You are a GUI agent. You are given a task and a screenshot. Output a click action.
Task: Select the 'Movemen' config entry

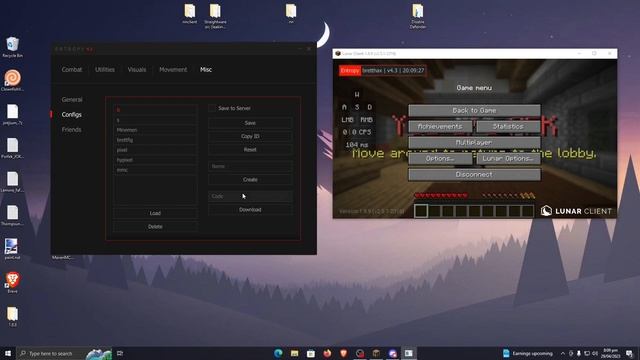click(155, 130)
